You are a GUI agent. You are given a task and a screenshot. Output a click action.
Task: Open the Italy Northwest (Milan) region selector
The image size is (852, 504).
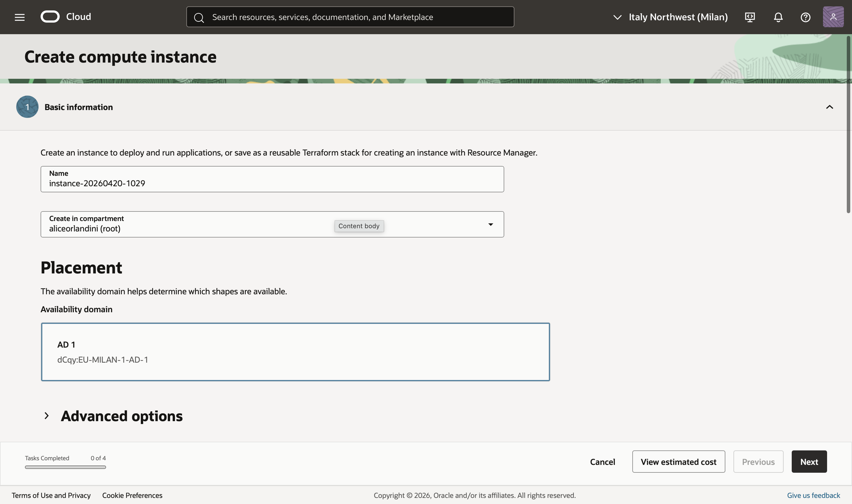(x=671, y=17)
